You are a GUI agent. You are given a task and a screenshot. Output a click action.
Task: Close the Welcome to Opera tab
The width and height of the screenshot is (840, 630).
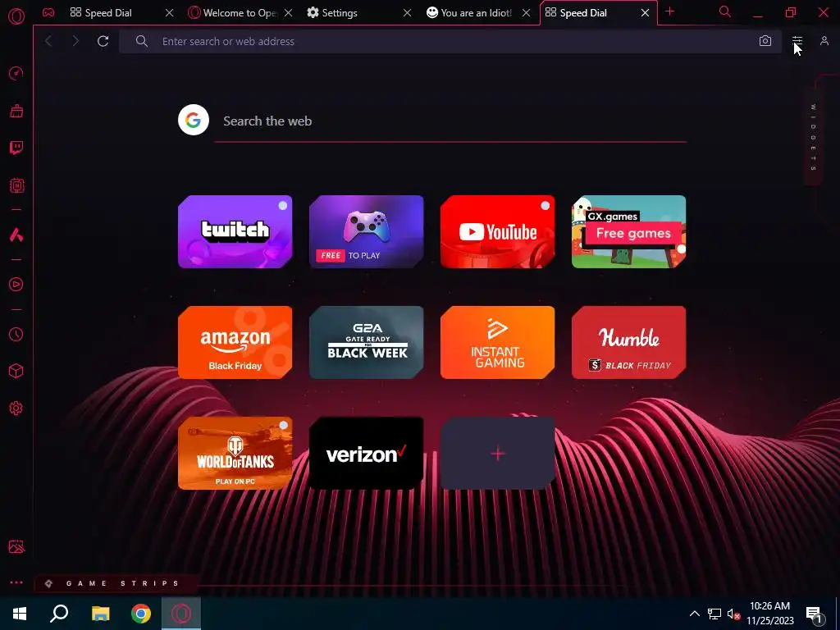pos(288,13)
